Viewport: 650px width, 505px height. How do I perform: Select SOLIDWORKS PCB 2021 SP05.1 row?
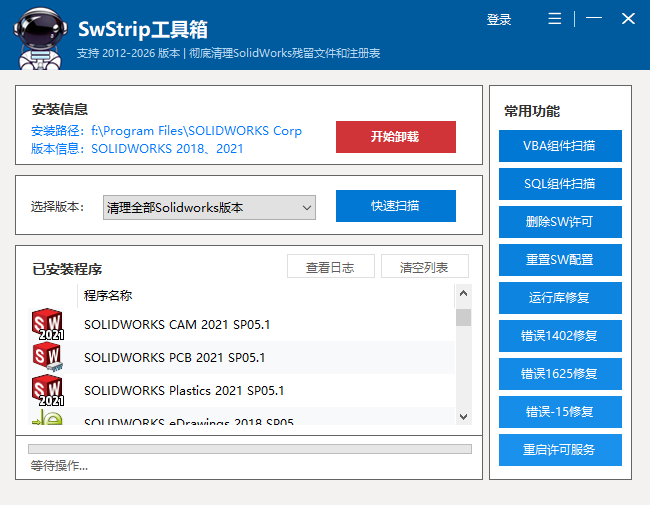pos(242,357)
